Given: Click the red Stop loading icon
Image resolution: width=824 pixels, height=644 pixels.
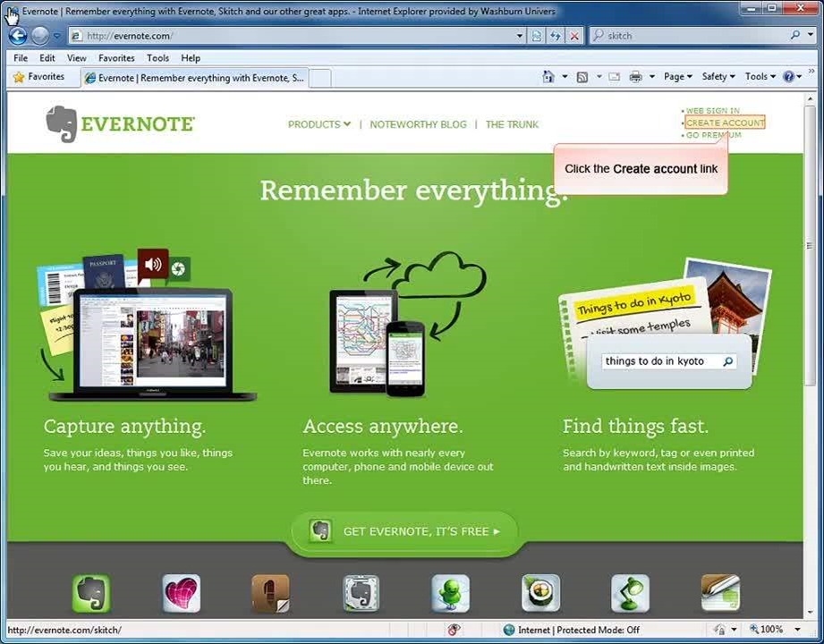Looking at the screenshot, I should pyautogui.click(x=574, y=36).
